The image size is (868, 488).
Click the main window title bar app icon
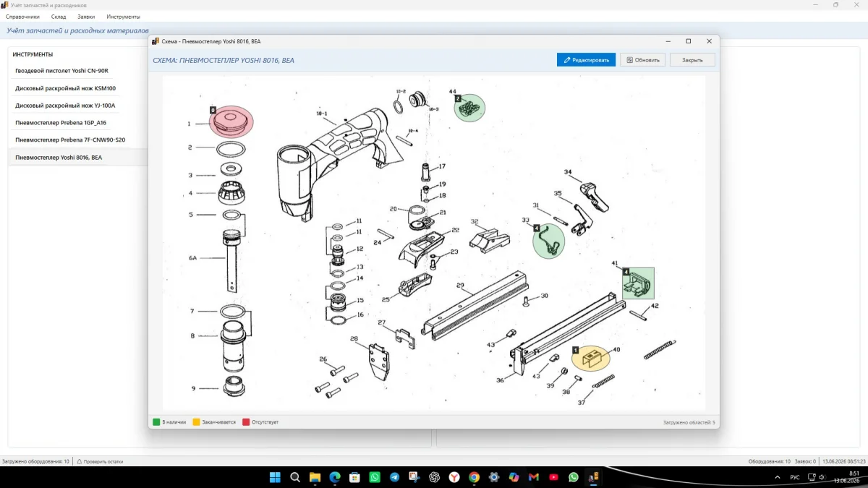click(x=4, y=4)
